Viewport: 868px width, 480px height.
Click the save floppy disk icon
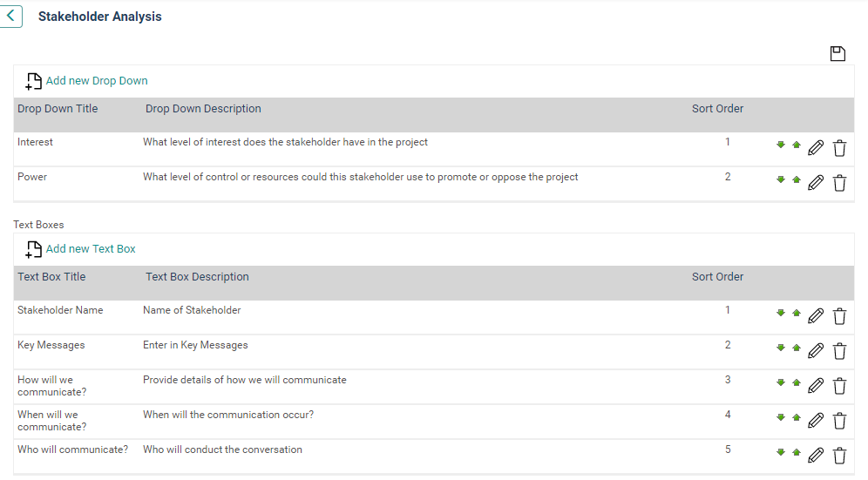click(x=837, y=54)
